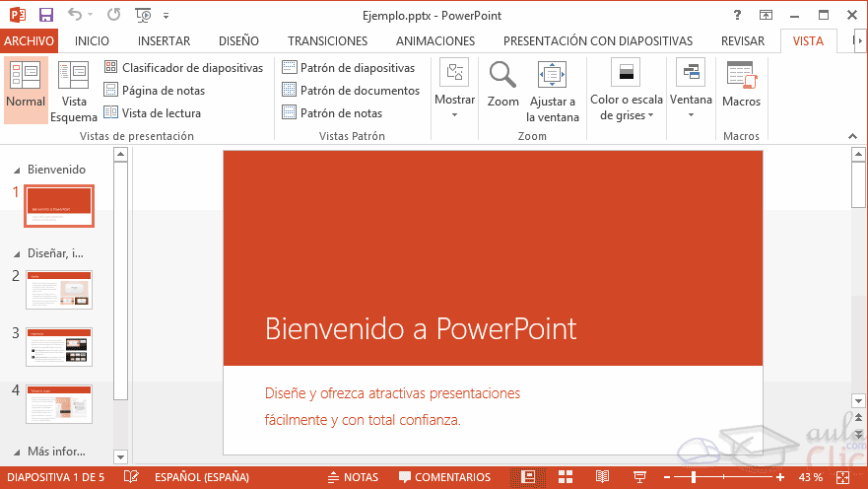The image size is (868, 489).
Task: Open the ARCHIVO menu
Action: (29, 41)
